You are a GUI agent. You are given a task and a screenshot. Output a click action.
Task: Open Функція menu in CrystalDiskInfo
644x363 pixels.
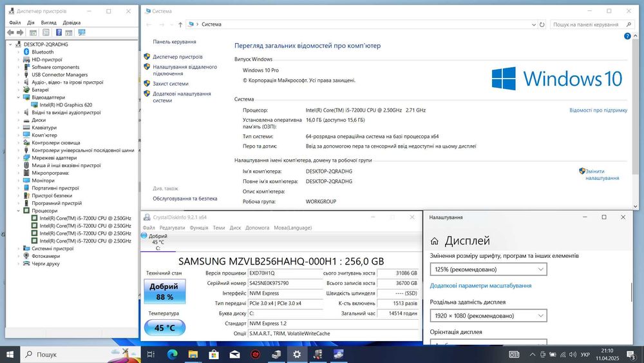coord(199,228)
